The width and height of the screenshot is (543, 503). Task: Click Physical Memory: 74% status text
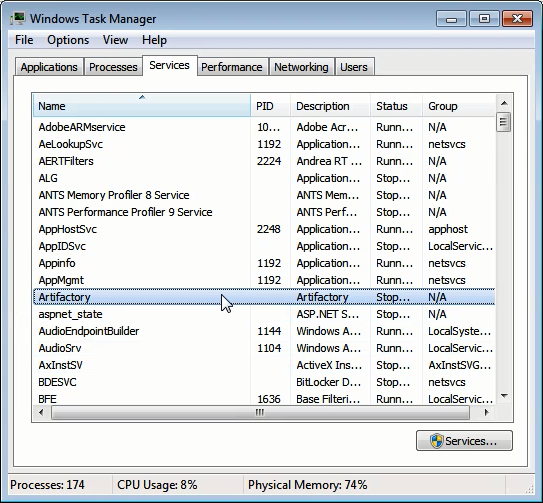pos(308,485)
